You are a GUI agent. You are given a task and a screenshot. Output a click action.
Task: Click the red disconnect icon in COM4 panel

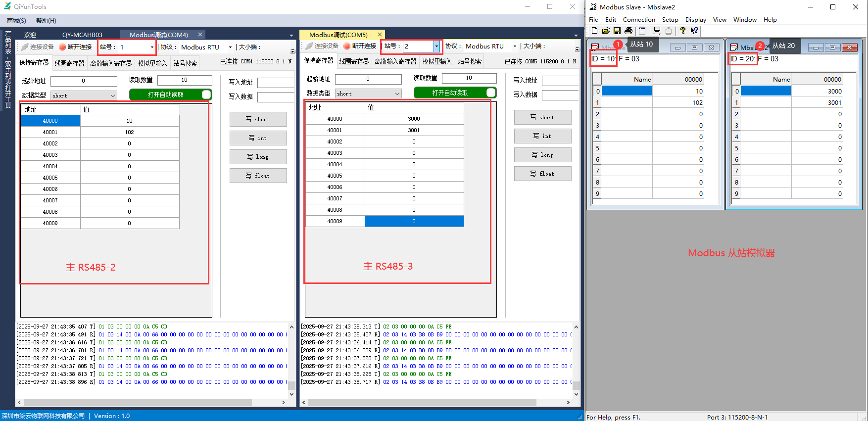pyautogui.click(x=62, y=47)
